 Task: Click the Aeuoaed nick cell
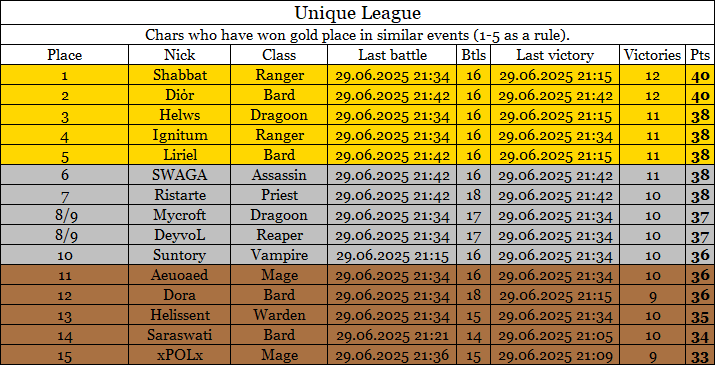(180, 276)
